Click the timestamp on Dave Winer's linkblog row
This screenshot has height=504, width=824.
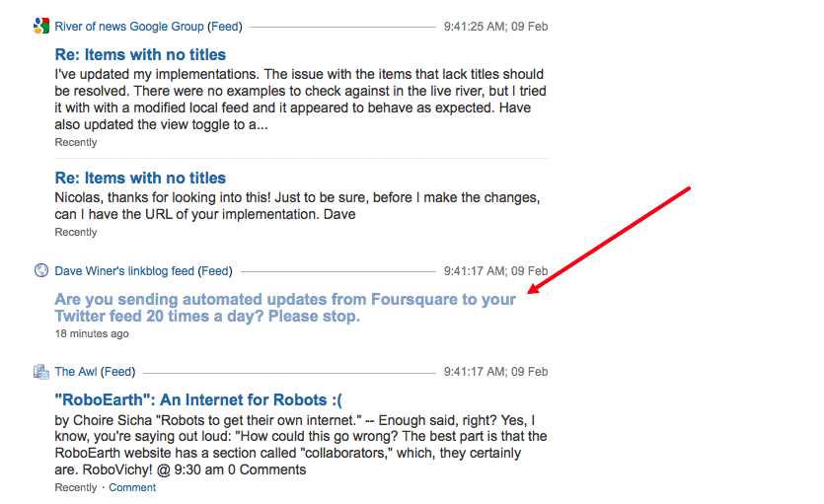(x=495, y=270)
